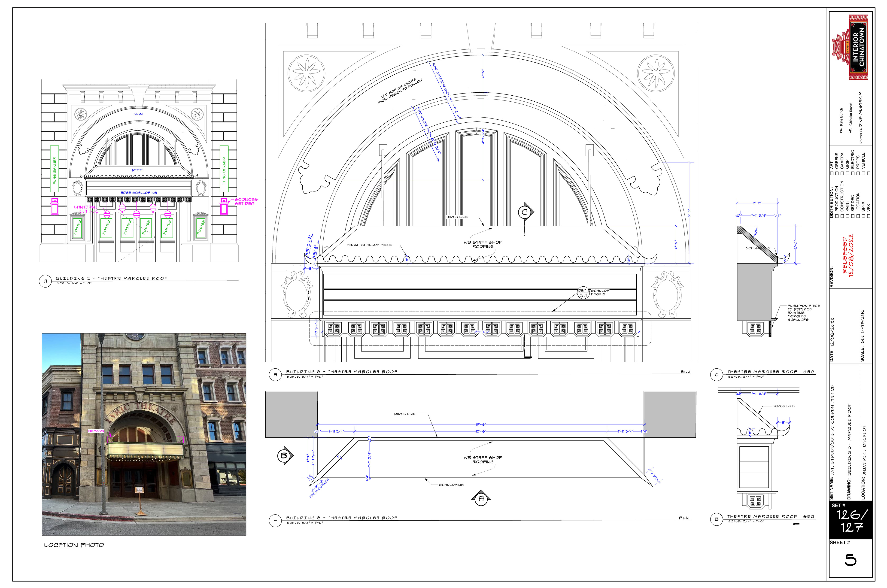Tick the CONSTRUCTION distribution checkbox
This screenshot has width=887, height=588.
pos(842,216)
